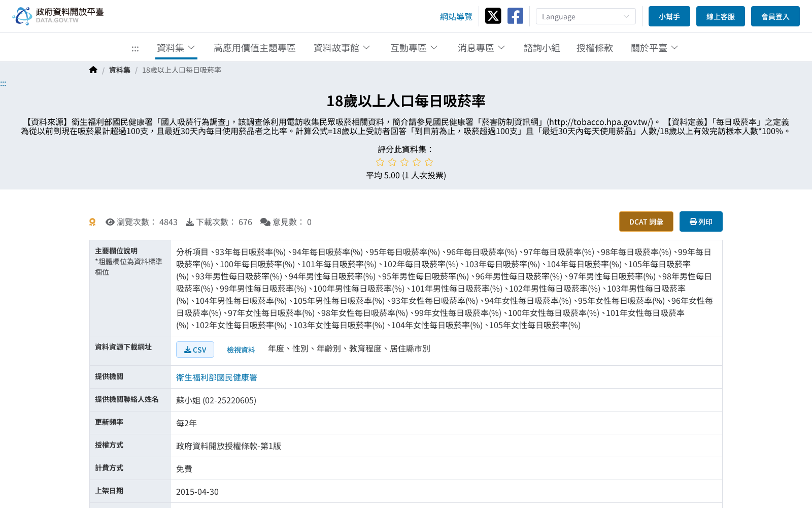Click the fee value 免費
812x508 pixels.
pos(184,469)
